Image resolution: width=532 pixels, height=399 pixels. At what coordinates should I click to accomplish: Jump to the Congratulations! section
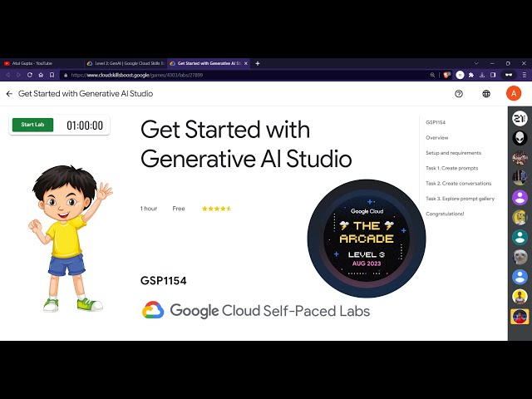[x=445, y=214]
